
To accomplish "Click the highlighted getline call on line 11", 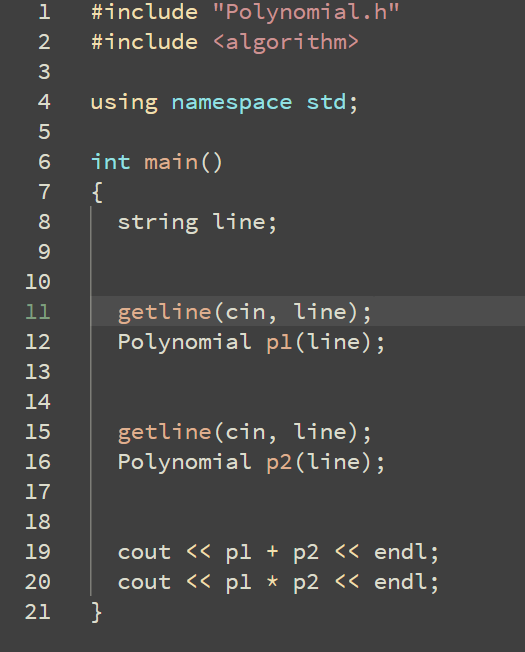I will 244,312.
